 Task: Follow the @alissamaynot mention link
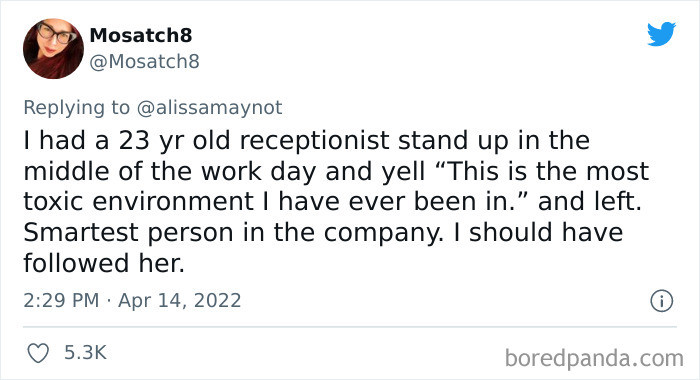click(209, 108)
